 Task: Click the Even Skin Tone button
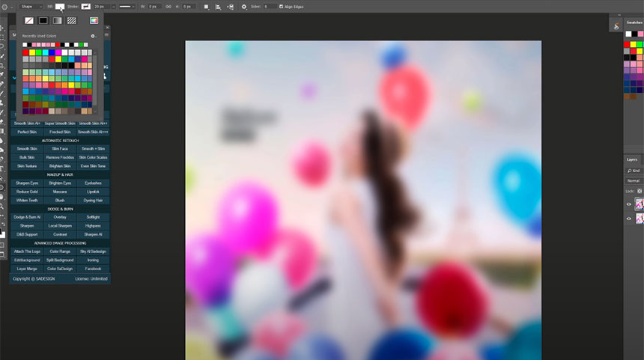pyautogui.click(x=94, y=166)
